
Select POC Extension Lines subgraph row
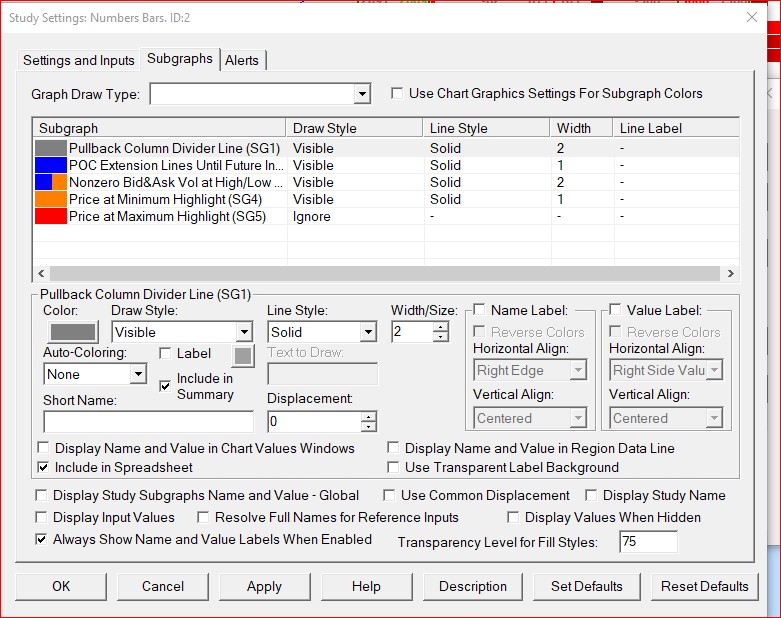tap(175, 165)
